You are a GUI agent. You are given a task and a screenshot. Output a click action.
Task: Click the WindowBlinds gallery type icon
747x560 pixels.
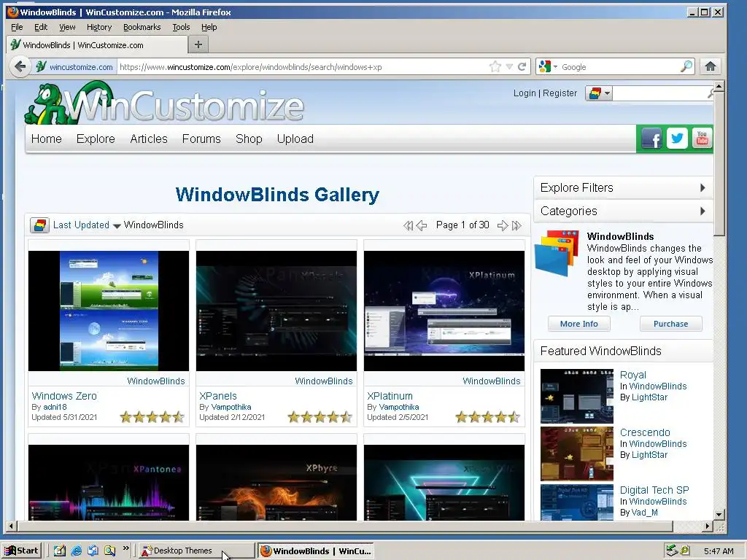point(39,225)
